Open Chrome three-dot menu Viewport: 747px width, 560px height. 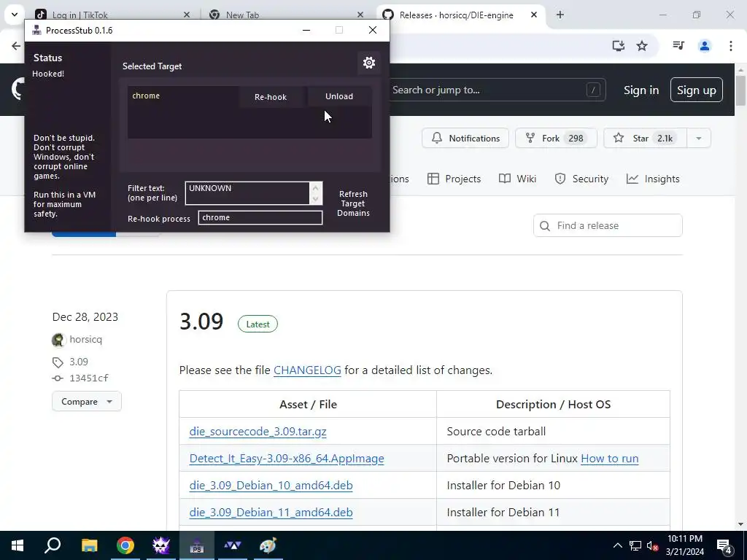pyautogui.click(x=731, y=46)
